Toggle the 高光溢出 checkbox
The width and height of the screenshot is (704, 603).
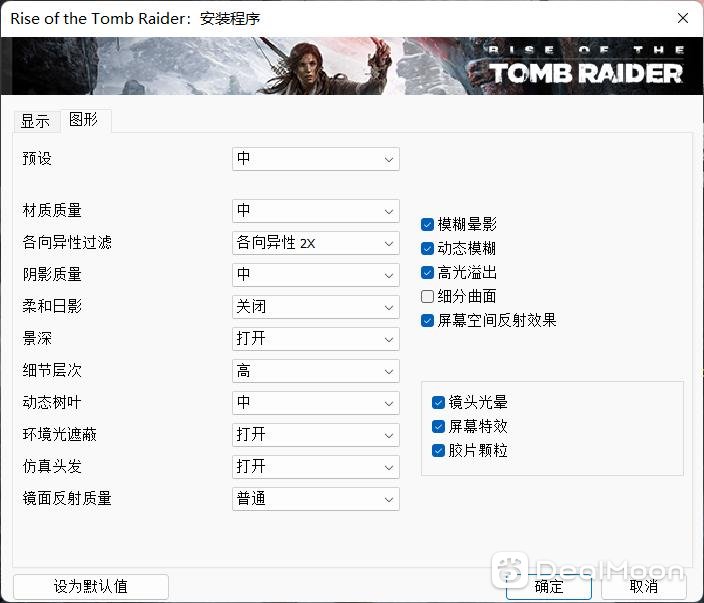coord(427,272)
